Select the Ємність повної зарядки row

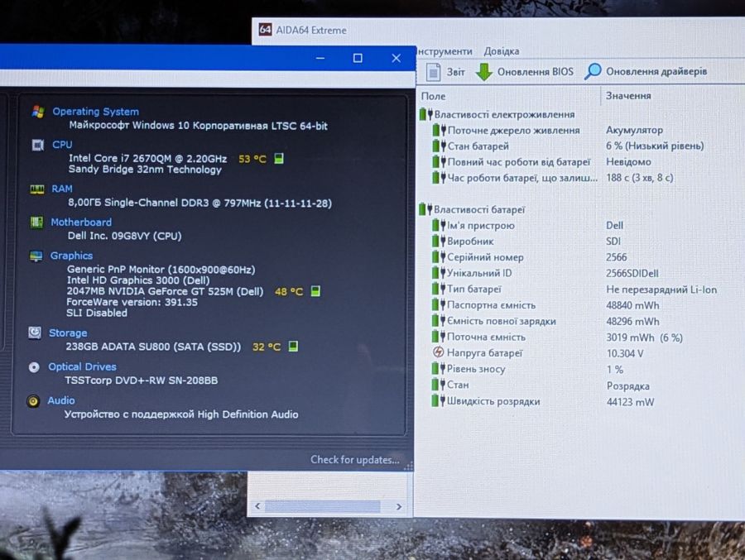tap(582, 321)
